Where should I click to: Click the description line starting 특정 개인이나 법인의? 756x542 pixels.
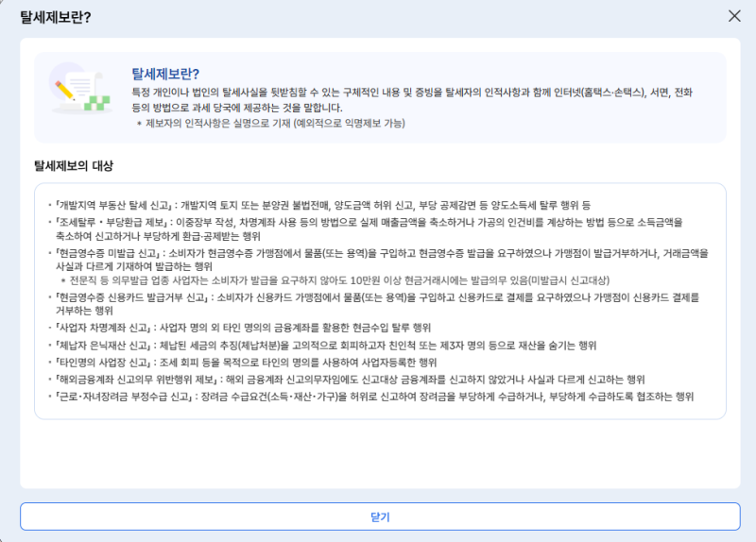(412, 92)
